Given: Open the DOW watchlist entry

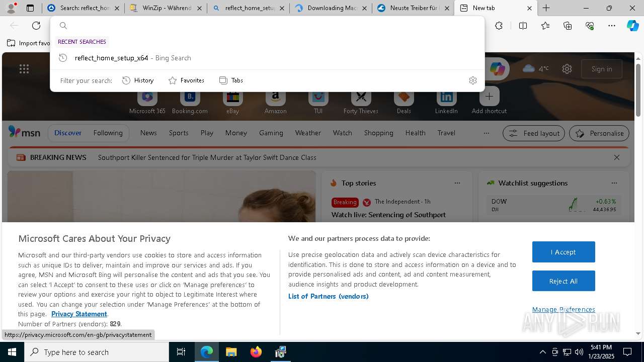Looking at the screenshot, I should (x=553, y=205).
